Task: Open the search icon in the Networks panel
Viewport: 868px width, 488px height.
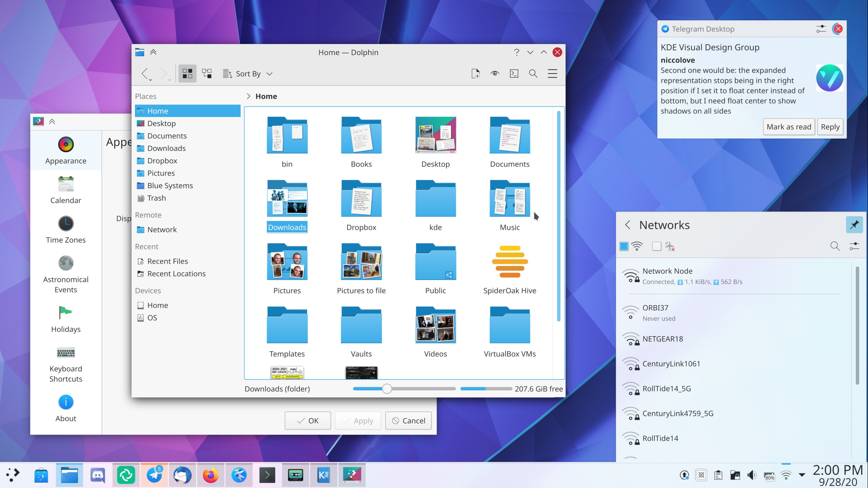Action: point(835,246)
